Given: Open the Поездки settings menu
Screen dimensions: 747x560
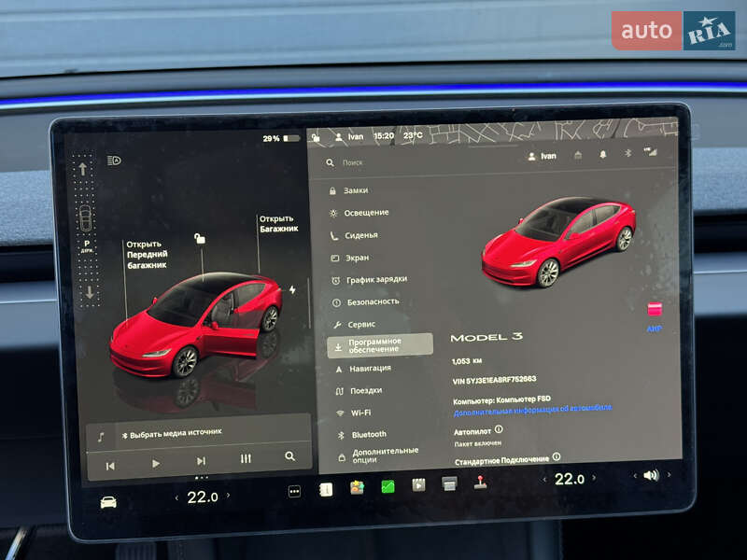Looking at the screenshot, I should coord(359,391).
